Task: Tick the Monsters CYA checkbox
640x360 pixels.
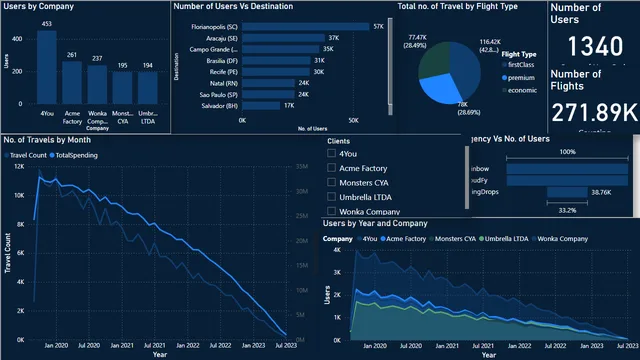Action: (331, 182)
